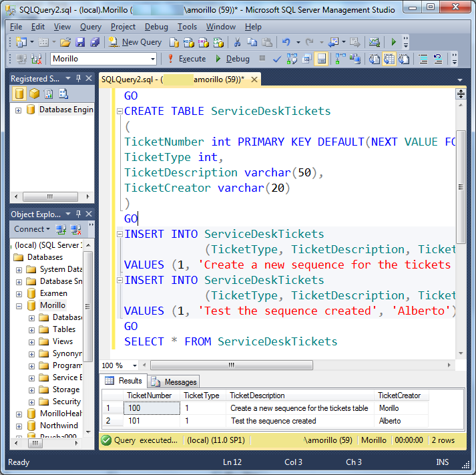Click the green Start arrow in the top toolbar
The height and width of the screenshot is (475, 476).
coord(393,42)
